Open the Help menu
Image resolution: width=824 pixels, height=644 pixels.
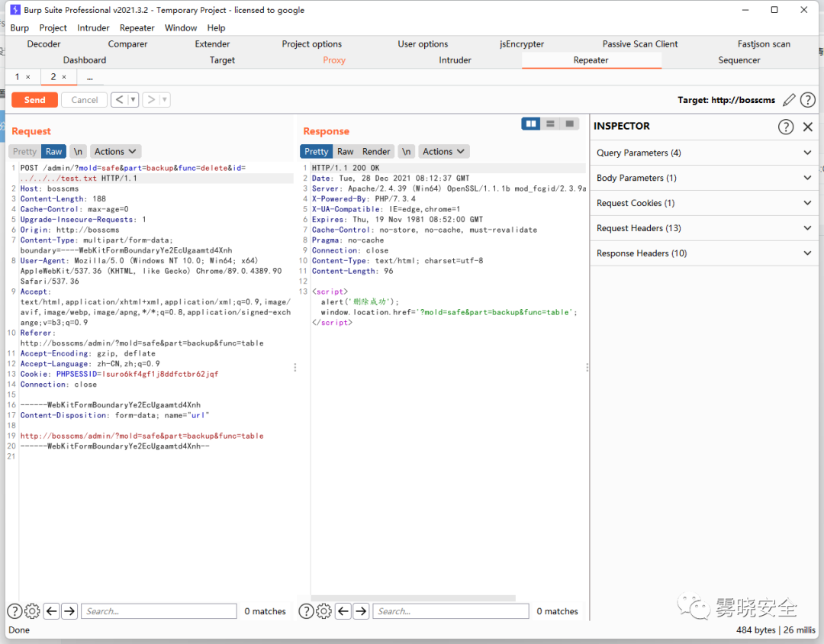click(216, 28)
